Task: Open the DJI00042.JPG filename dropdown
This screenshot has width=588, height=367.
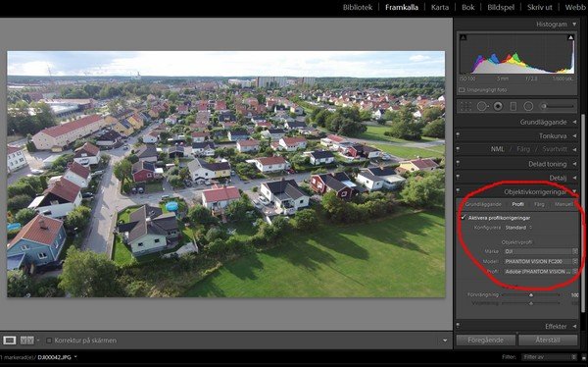Action: (x=75, y=357)
